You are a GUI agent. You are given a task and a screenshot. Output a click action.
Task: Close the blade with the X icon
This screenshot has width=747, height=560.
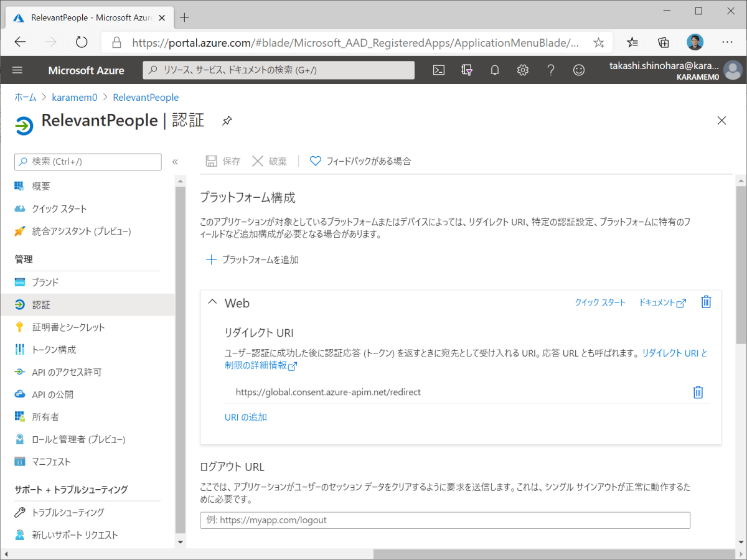tap(722, 121)
